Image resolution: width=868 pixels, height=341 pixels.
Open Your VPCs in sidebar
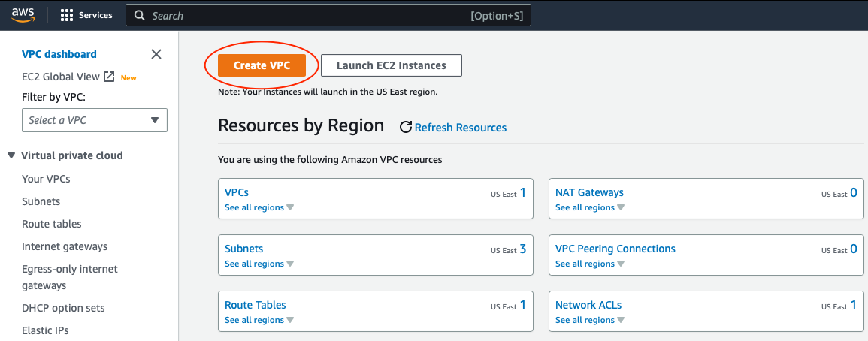46,179
